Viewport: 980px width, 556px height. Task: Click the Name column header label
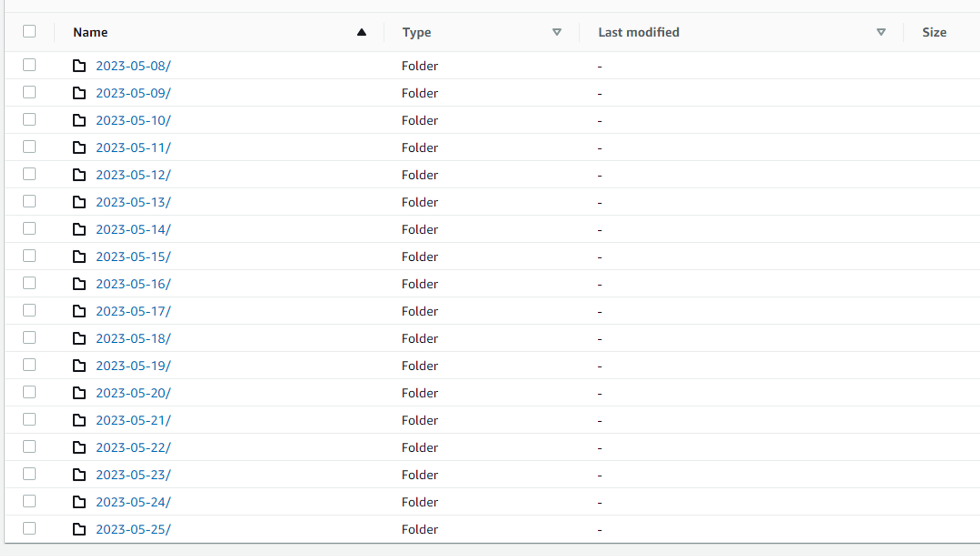coord(91,32)
